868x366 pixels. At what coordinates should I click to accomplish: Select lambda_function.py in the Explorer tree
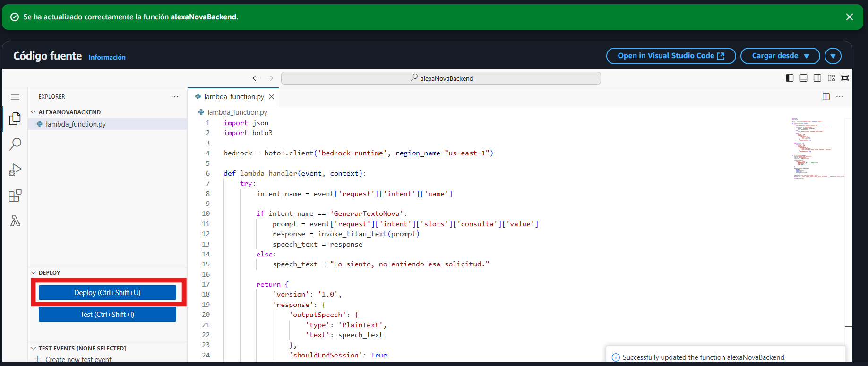point(76,124)
